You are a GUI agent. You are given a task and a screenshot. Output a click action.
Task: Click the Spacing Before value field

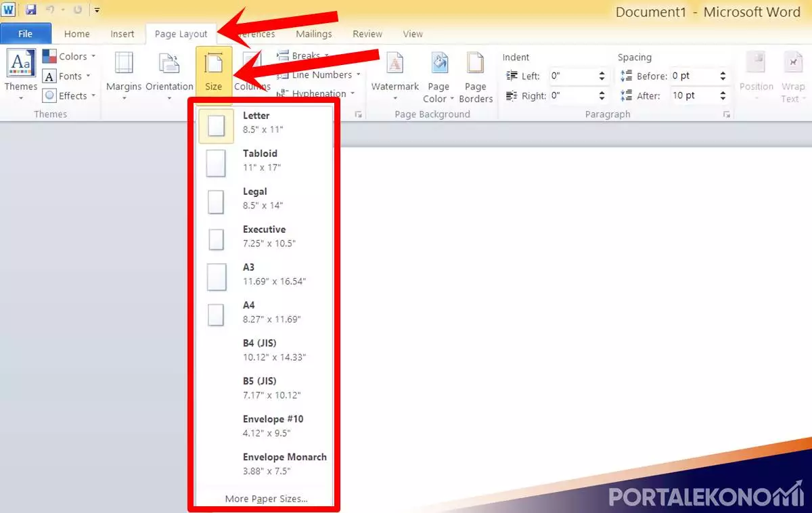tap(693, 76)
